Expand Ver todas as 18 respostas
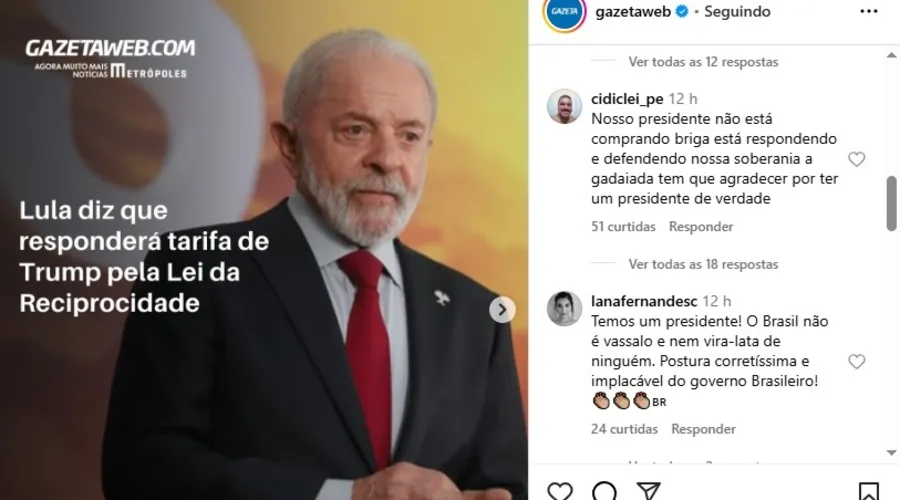 tap(703, 264)
